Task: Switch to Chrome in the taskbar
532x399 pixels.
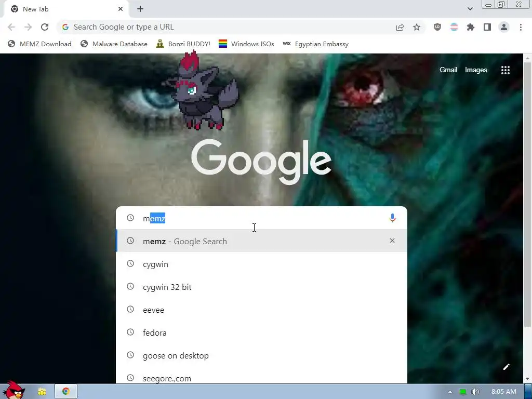Action: 66,392
